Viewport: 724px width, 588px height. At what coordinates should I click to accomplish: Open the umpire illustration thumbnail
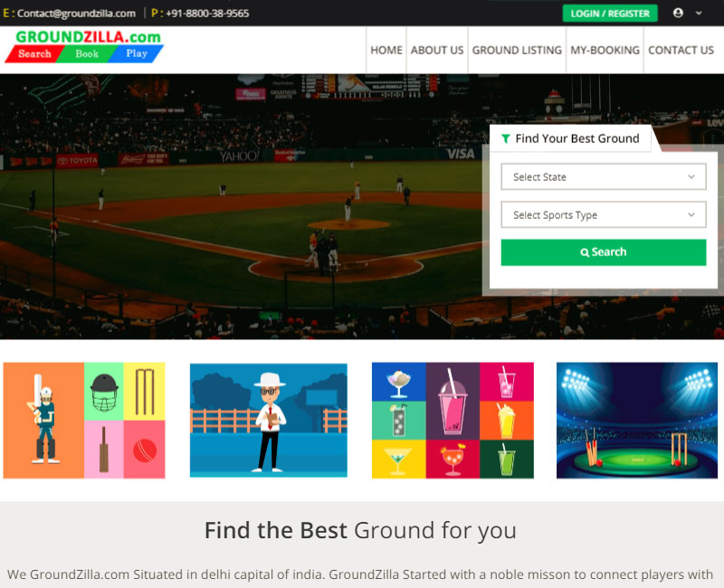coord(268,421)
